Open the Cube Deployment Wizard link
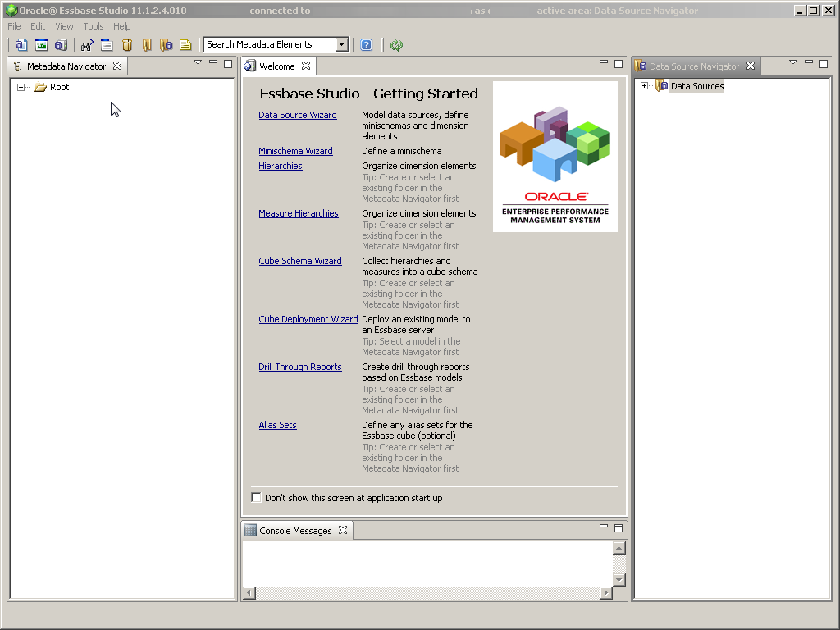The width and height of the screenshot is (840, 630). coord(308,319)
